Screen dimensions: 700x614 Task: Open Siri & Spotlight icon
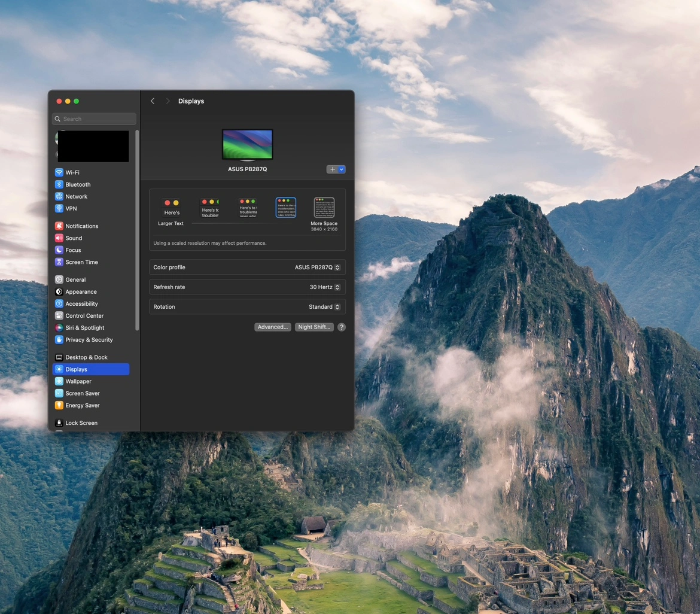(x=59, y=328)
